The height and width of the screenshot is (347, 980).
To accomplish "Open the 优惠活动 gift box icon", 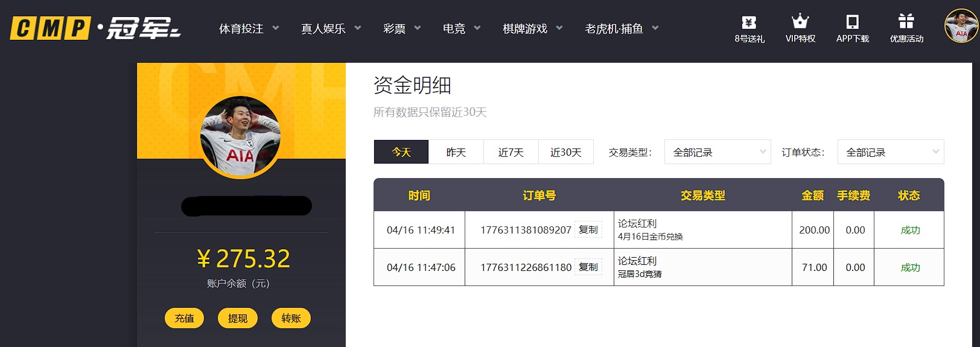I will 906,22.
